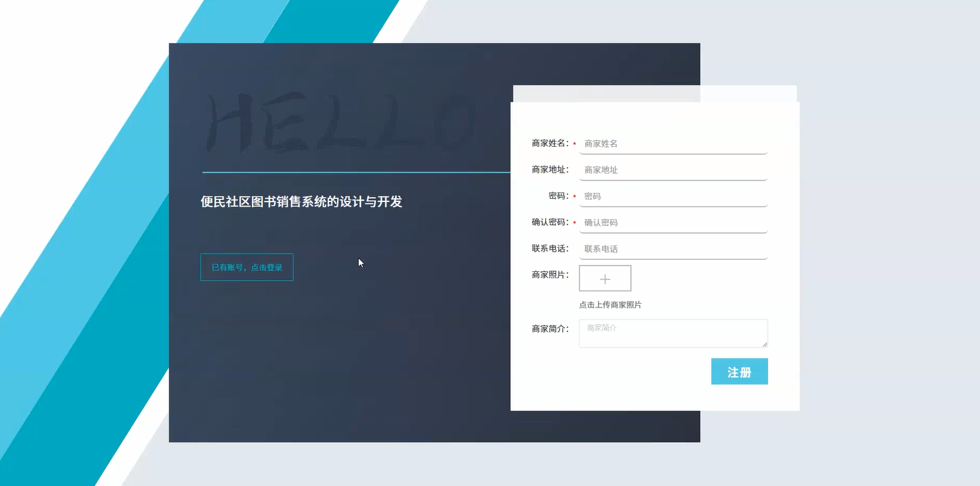Focus the 确认密码 confirm password input
The width and height of the screenshot is (980, 486).
click(672, 222)
